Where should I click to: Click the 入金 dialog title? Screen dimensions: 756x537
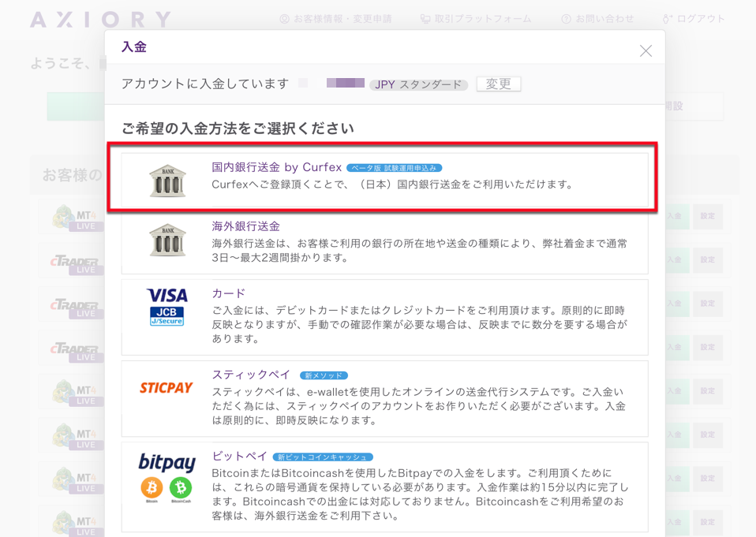point(134,47)
